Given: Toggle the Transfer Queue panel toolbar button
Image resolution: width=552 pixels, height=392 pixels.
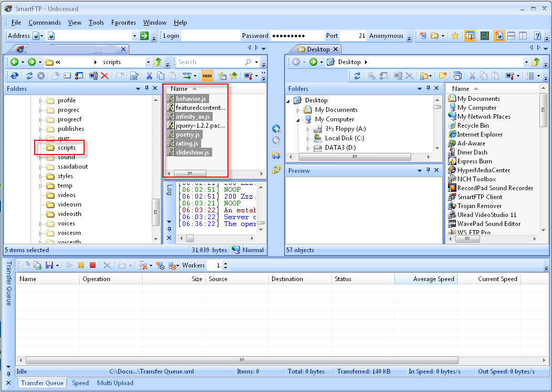Looking at the screenshot, I should [x=470, y=36].
